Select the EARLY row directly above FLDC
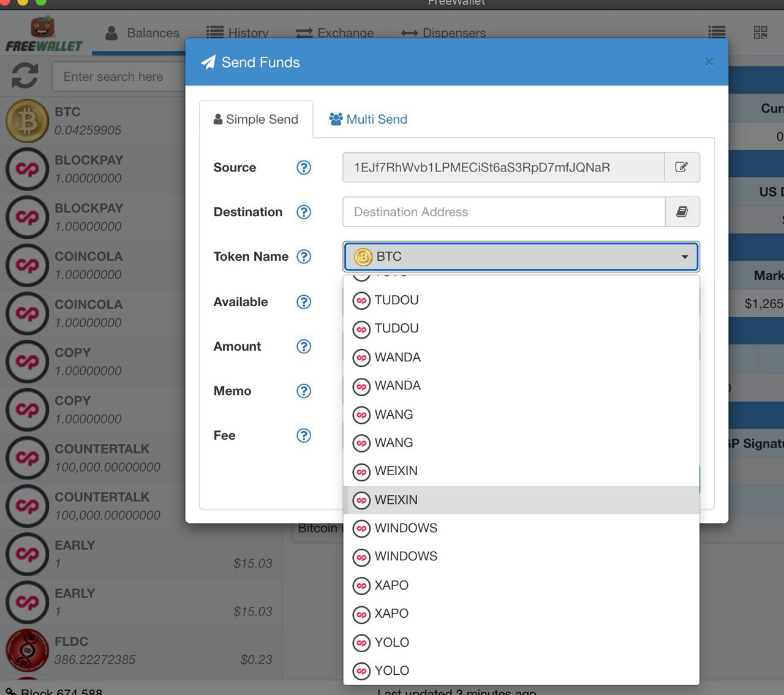784x695 pixels. tap(141, 603)
